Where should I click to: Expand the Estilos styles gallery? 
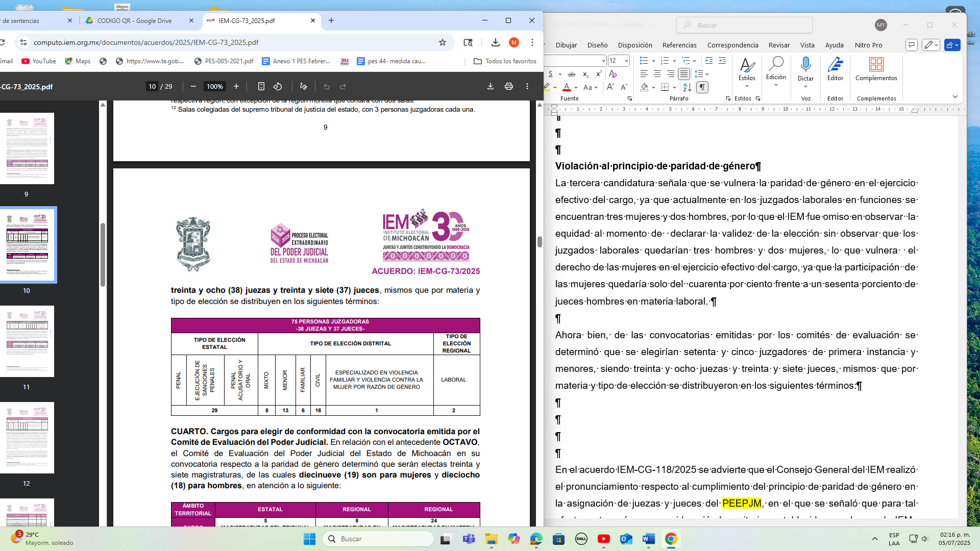coord(747,72)
